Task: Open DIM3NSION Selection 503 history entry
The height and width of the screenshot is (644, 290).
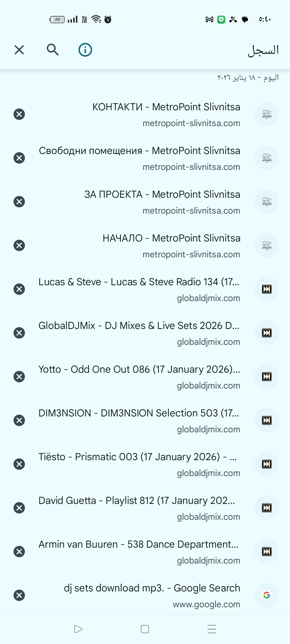Action: [x=145, y=420]
